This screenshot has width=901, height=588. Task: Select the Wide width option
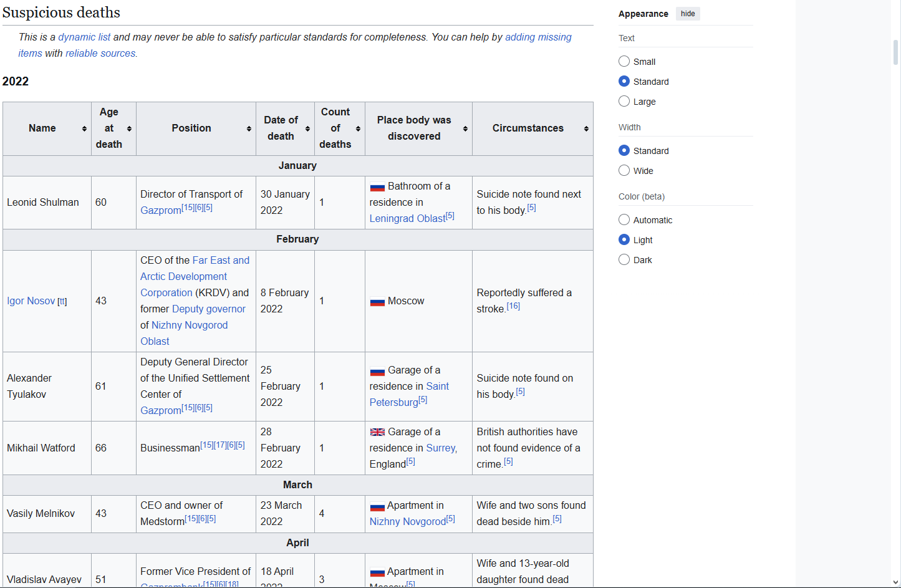[x=624, y=170]
